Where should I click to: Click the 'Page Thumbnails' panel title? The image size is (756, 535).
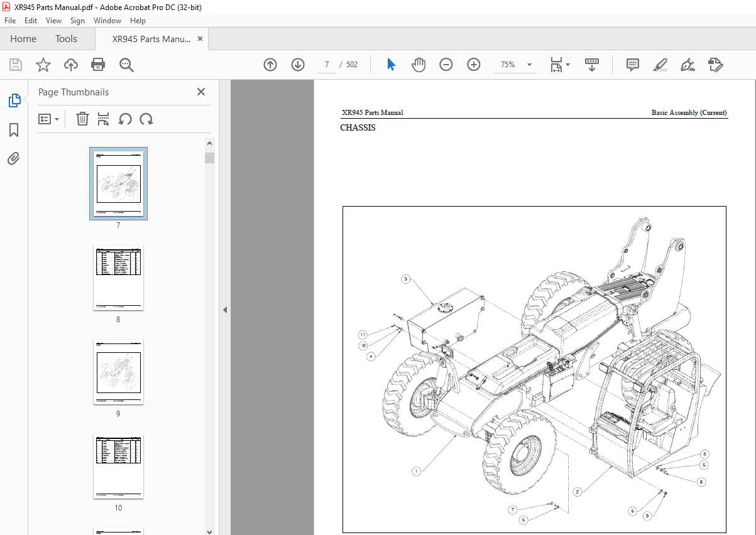(74, 92)
